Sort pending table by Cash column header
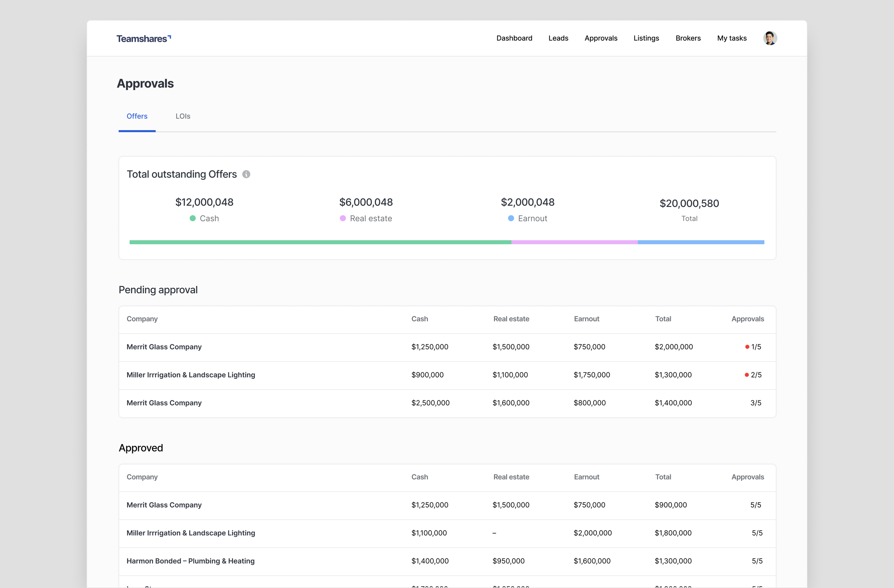 pyautogui.click(x=419, y=319)
